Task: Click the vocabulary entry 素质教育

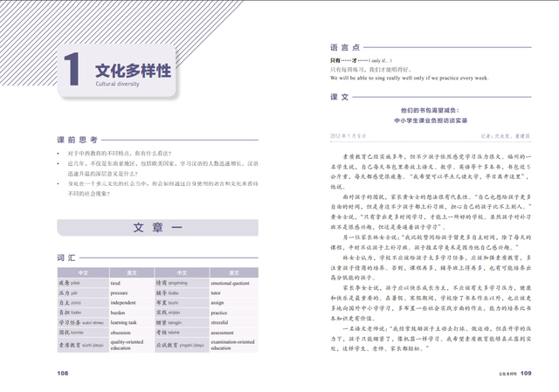Action: [81, 345]
